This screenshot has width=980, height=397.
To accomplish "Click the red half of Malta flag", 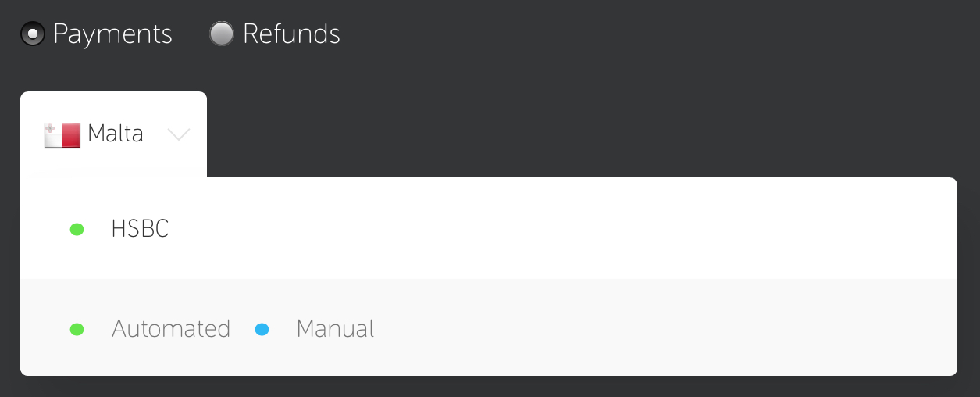I will point(71,135).
